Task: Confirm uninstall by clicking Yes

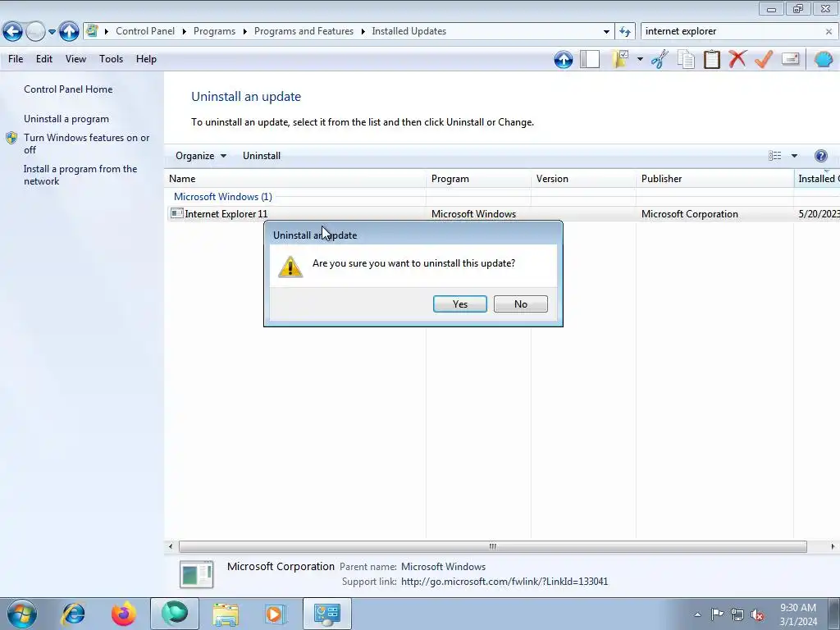Action: coord(460,304)
